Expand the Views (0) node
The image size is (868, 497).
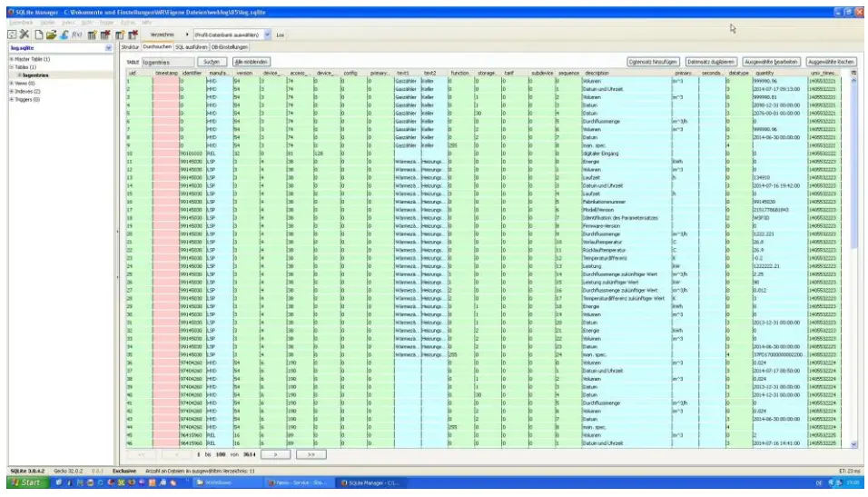pos(11,83)
